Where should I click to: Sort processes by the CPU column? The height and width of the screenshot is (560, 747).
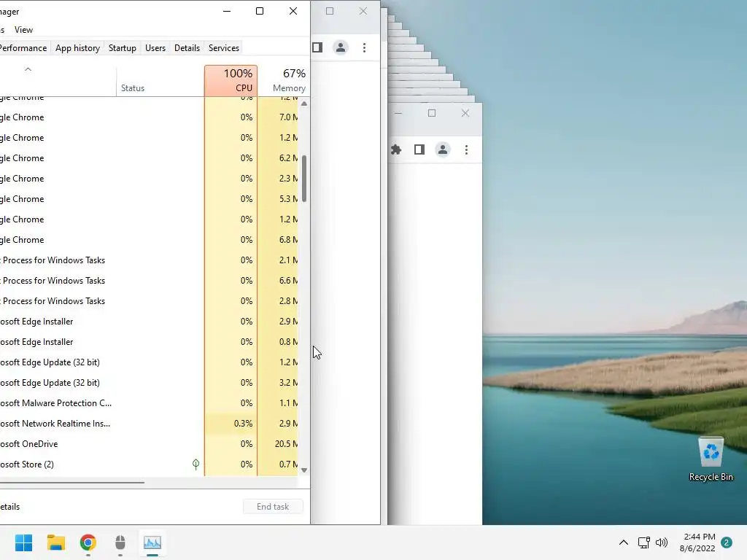point(231,80)
